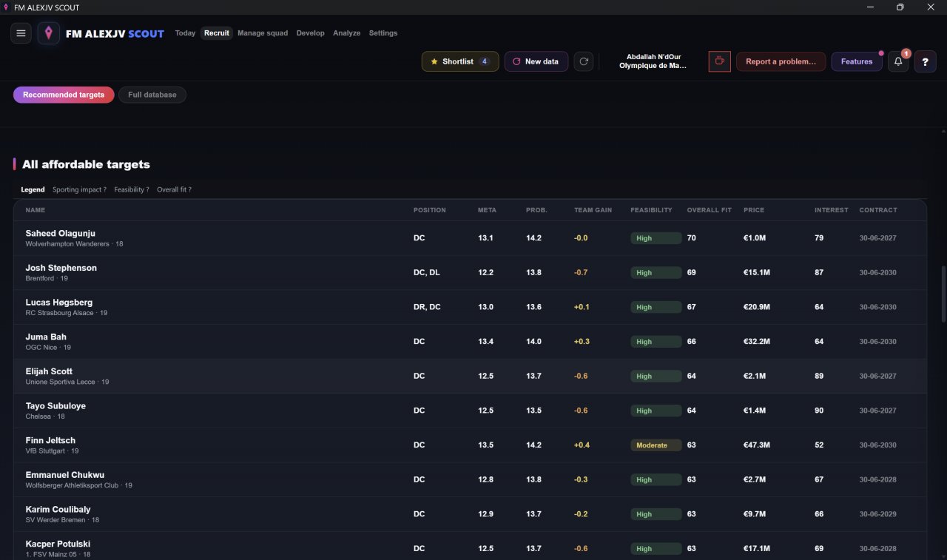
Task: Open the Manage squad tab
Action: click(x=263, y=33)
